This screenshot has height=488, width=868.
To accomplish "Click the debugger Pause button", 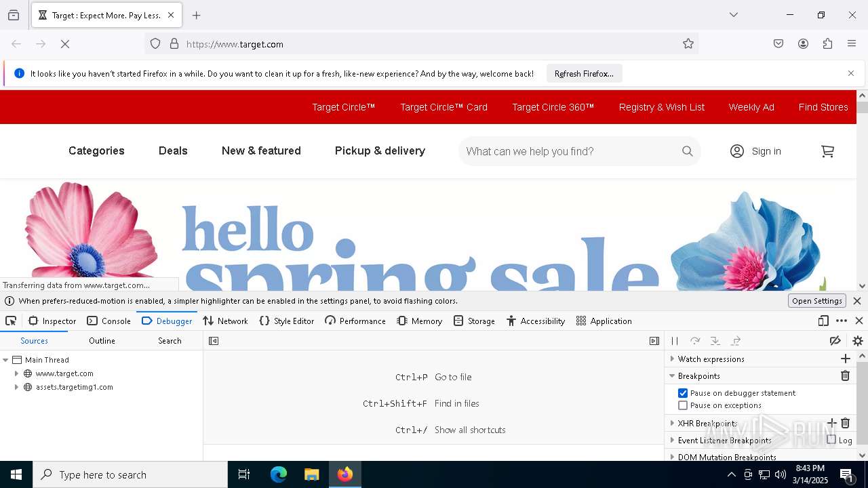I will 675,341.
